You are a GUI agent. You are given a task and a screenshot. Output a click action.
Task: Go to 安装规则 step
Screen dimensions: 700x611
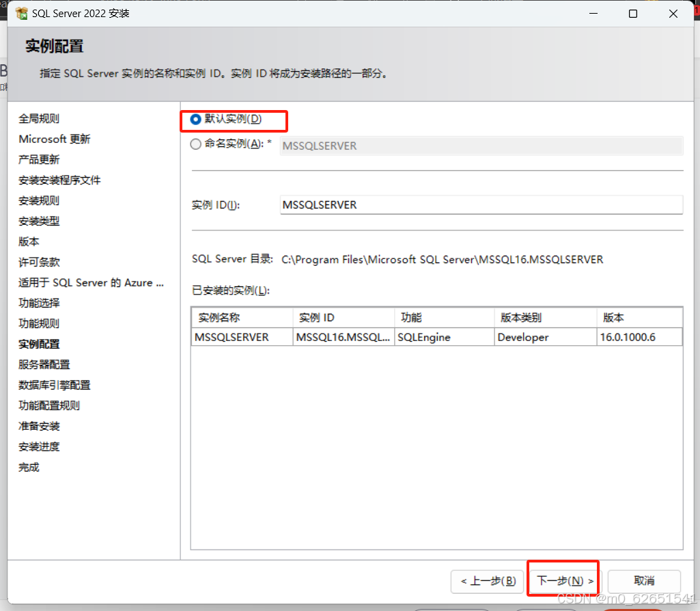point(39,200)
